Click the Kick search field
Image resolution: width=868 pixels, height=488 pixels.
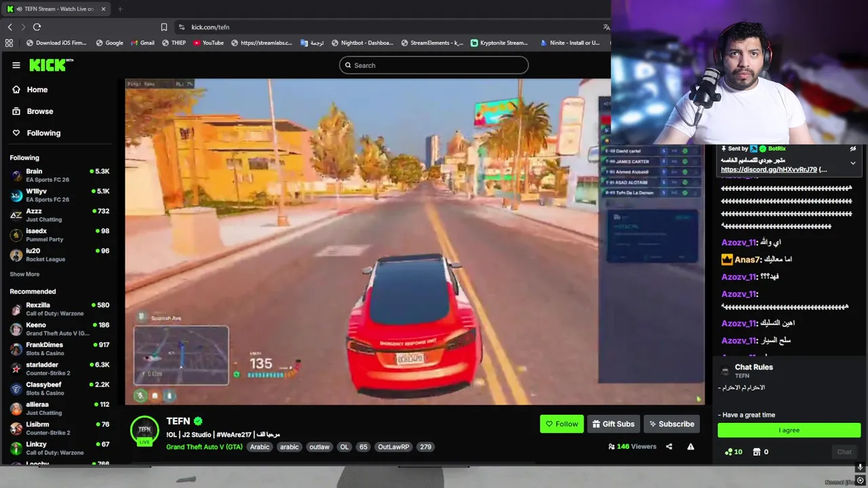coord(434,65)
